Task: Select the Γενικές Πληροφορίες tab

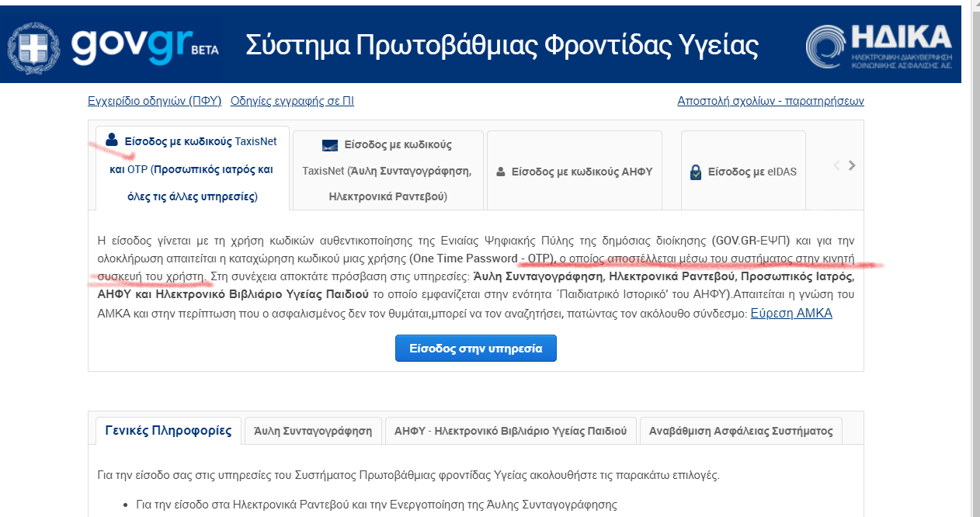Action: tap(169, 431)
